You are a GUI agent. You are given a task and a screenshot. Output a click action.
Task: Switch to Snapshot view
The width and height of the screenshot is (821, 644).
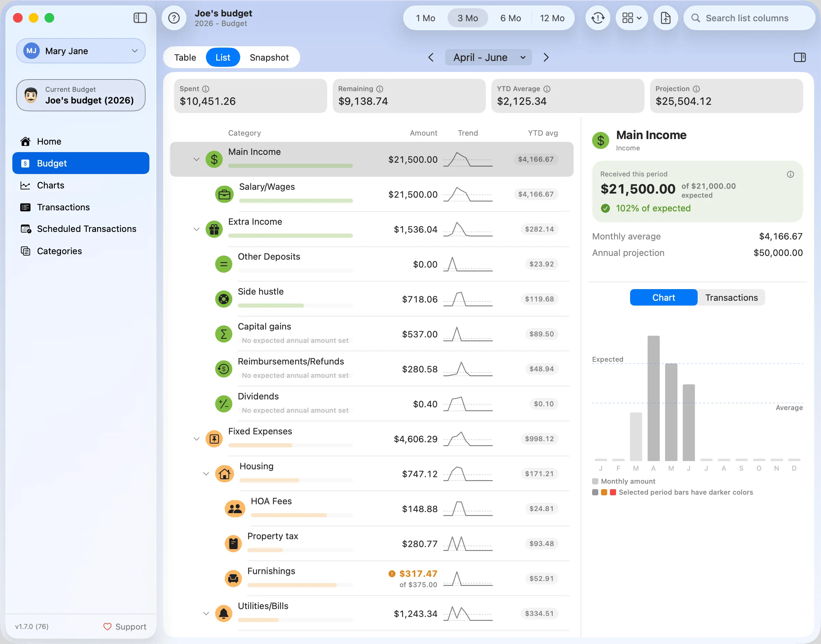coord(269,57)
